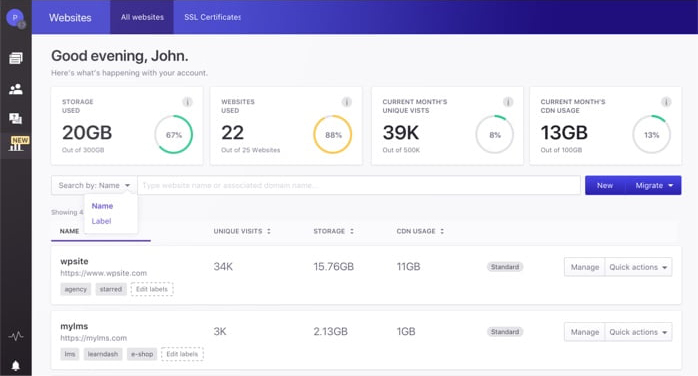
Task: Click the 39K unique visits figure
Action: 401,133
